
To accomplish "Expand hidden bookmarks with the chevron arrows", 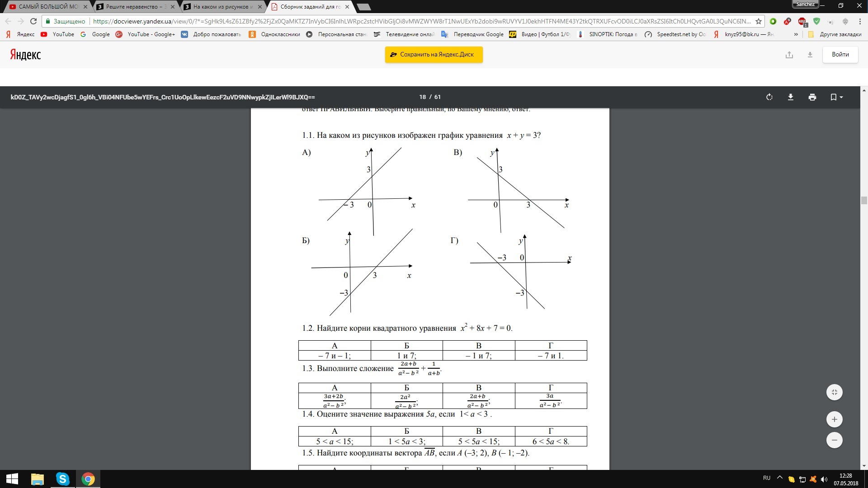I will tap(795, 34).
